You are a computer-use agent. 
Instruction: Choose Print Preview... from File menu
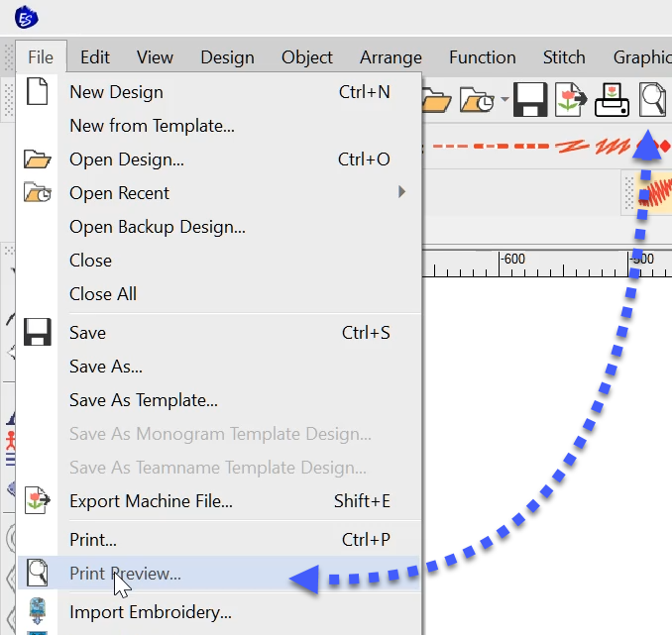point(125,574)
